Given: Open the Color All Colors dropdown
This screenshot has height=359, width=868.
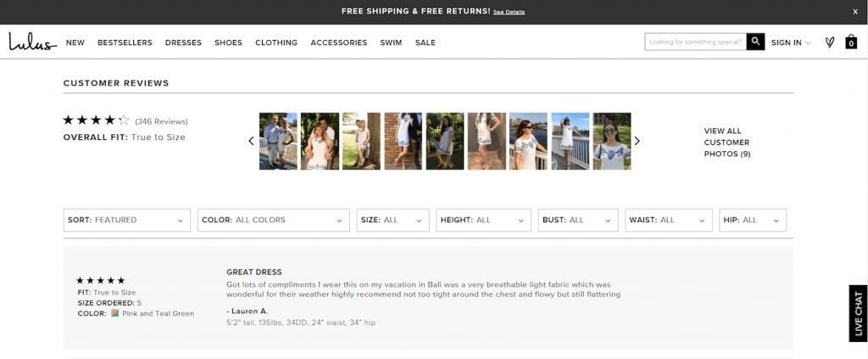Looking at the screenshot, I should point(274,220).
